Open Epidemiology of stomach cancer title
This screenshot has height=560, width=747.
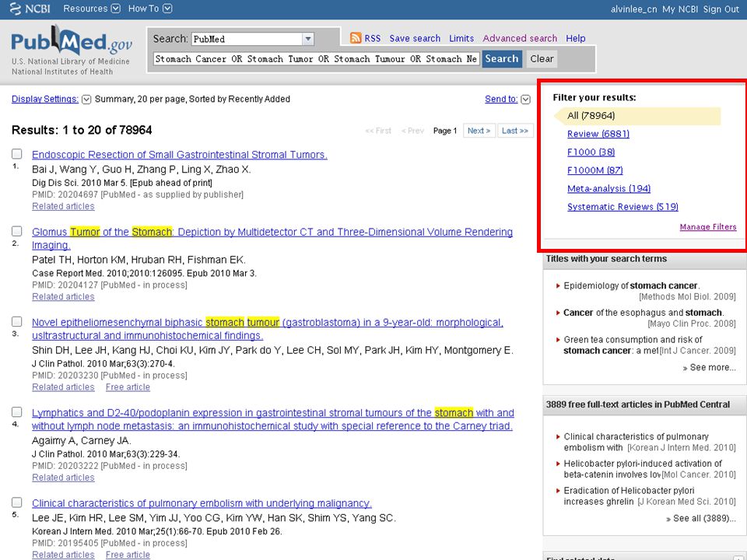pos(631,285)
